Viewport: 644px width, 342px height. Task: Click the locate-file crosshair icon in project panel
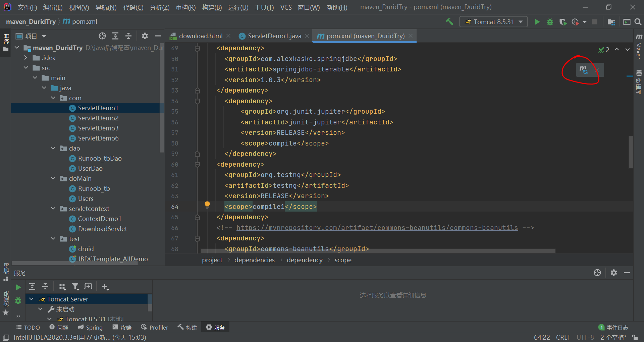(x=102, y=36)
